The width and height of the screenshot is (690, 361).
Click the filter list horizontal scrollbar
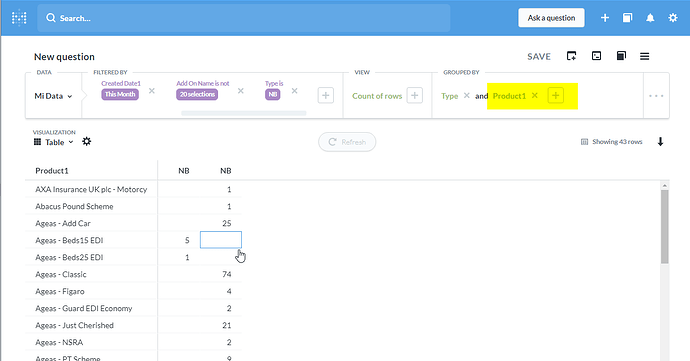pyautogui.click(x=244, y=113)
